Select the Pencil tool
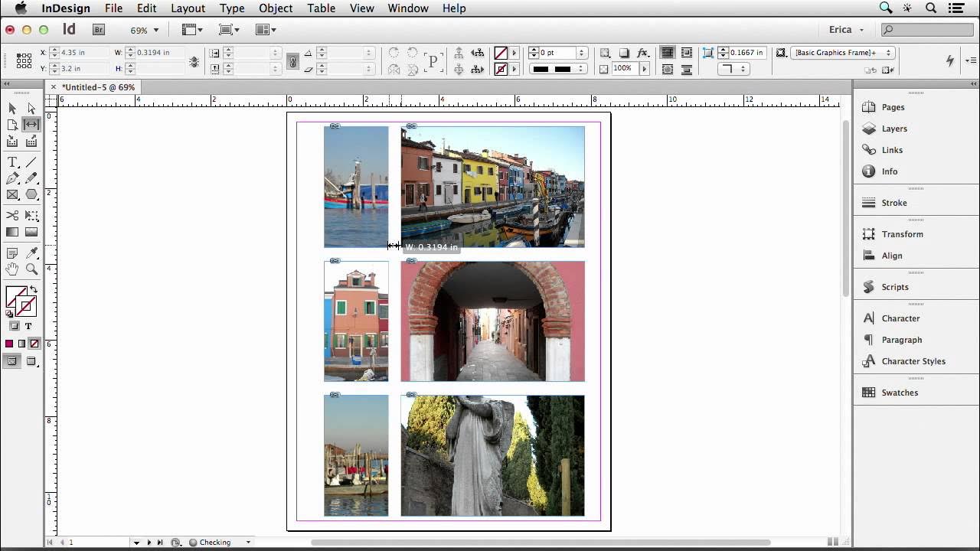This screenshot has width=980, height=551. (x=31, y=178)
